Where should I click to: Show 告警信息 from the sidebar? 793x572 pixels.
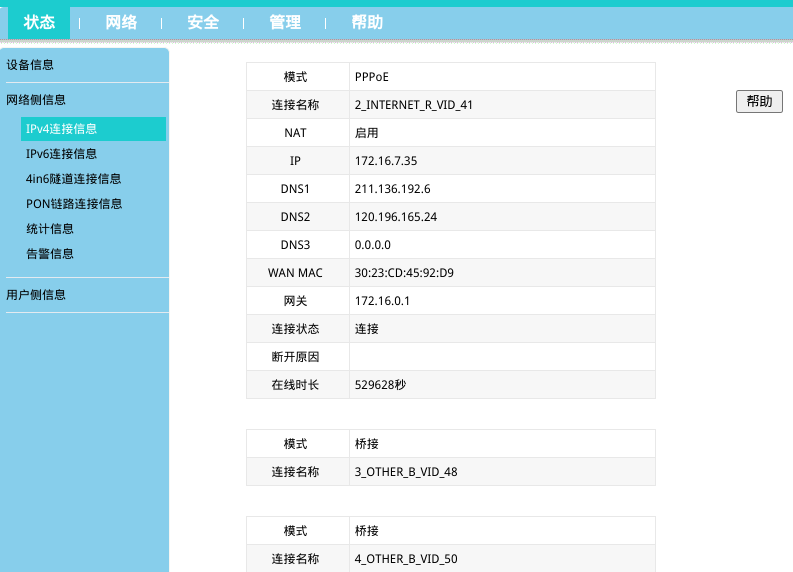[x=50, y=254]
